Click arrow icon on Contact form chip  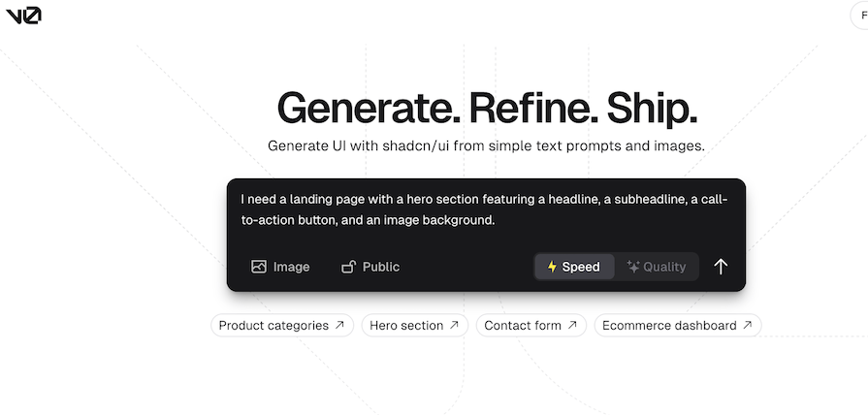tap(572, 325)
